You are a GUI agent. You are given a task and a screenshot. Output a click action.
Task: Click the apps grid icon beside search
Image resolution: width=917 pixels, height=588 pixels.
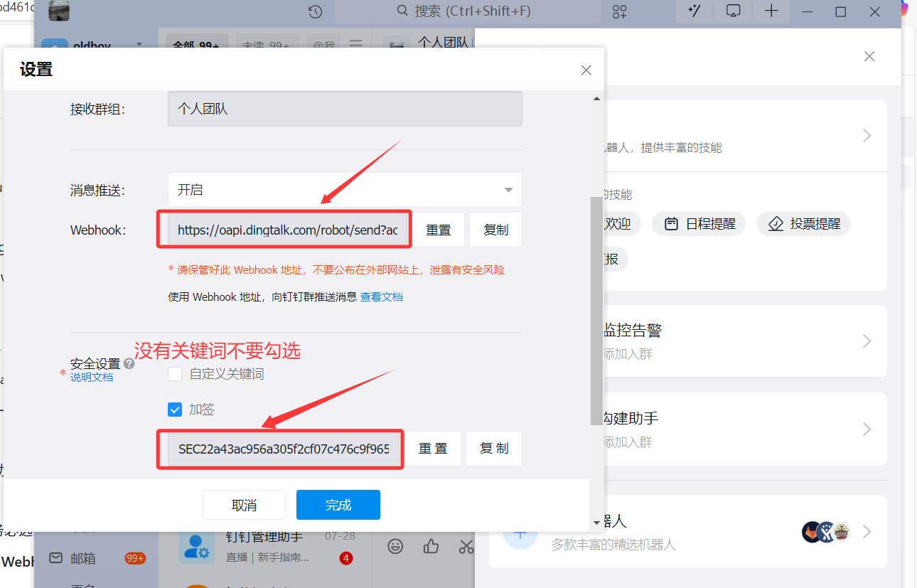[620, 11]
